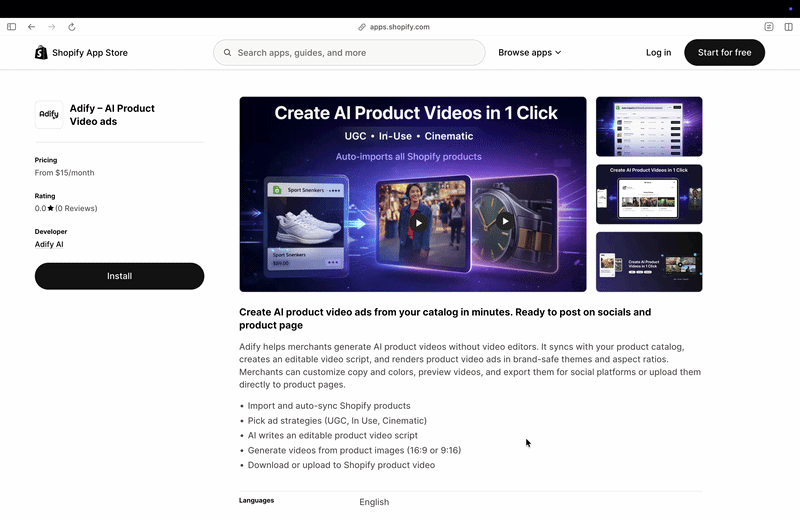Click the Install button
Screen dimensions: 800x520
(x=119, y=276)
